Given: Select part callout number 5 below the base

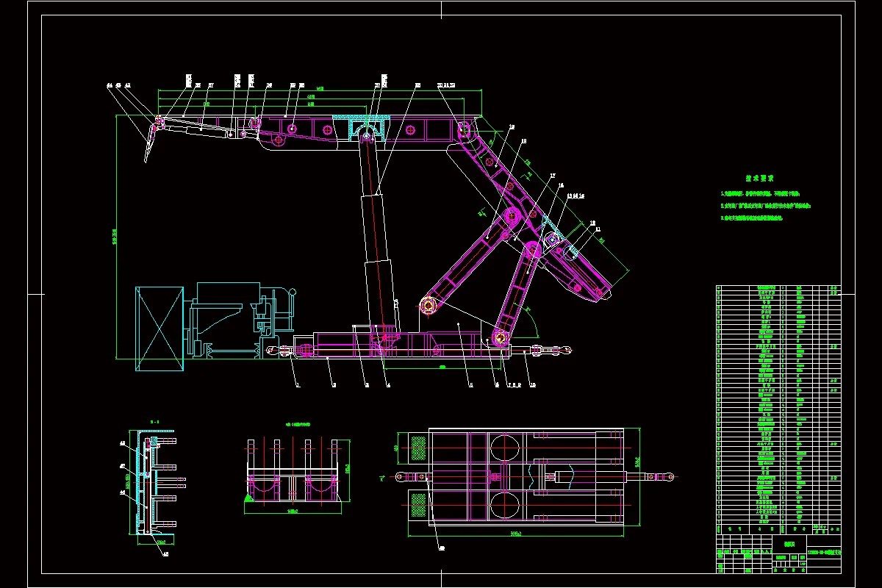Looking at the screenshot, I should click(x=470, y=384).
